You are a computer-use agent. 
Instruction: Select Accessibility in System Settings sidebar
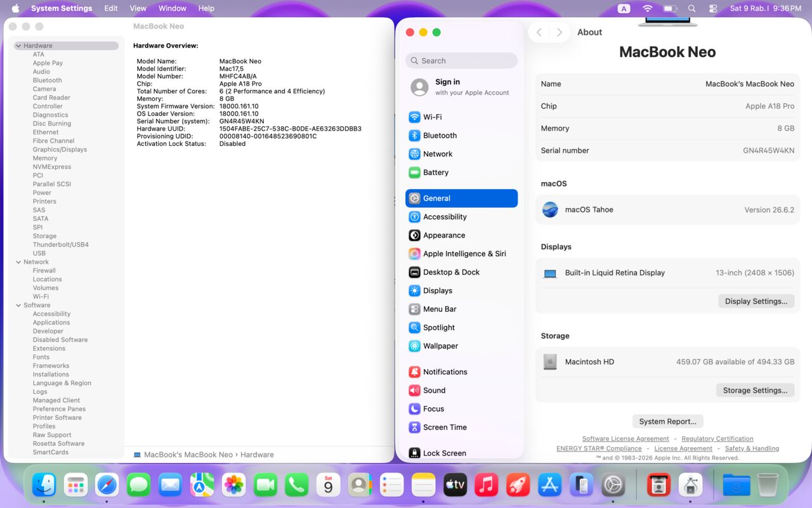click(461, 216)
